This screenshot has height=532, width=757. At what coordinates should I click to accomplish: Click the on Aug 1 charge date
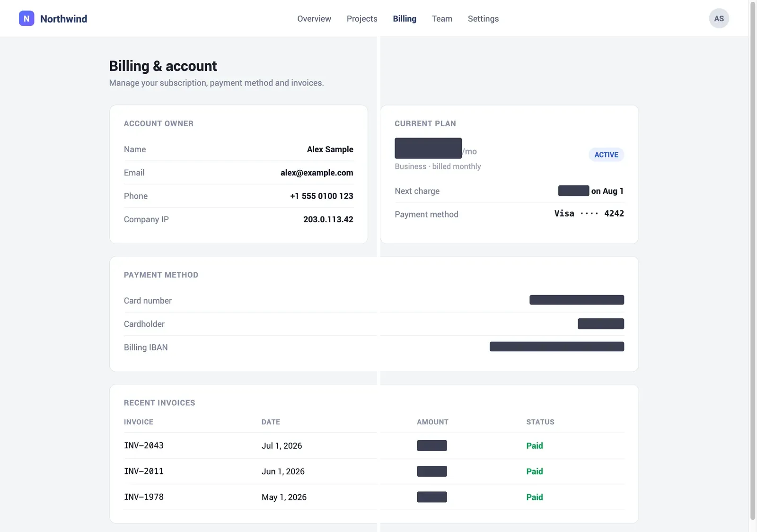[607, 191]
